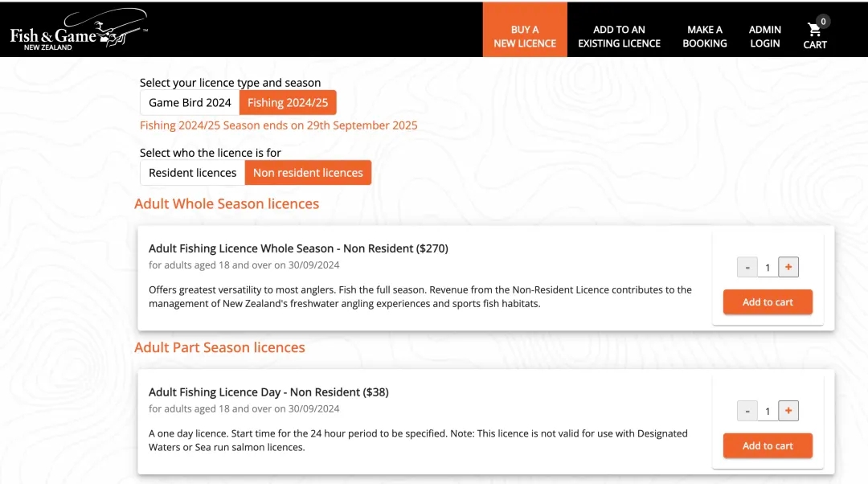Add Day Non Resident licence to cart
Image resolution: width=868 pixels, height=484 pixels.
click(768, 445)
